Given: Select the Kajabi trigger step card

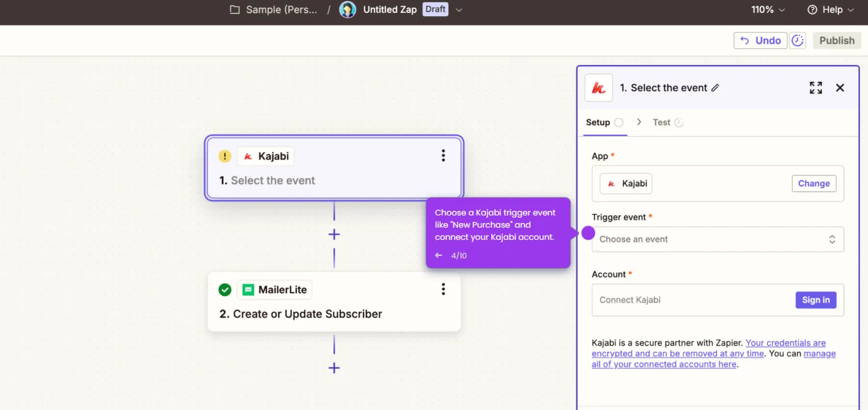Looking at the screenshot, I should point(334,168).
